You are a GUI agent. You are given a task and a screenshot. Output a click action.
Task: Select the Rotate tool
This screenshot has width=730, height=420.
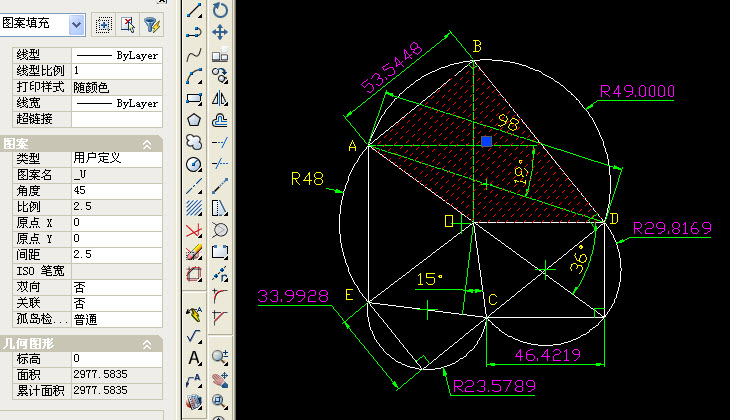220,10
